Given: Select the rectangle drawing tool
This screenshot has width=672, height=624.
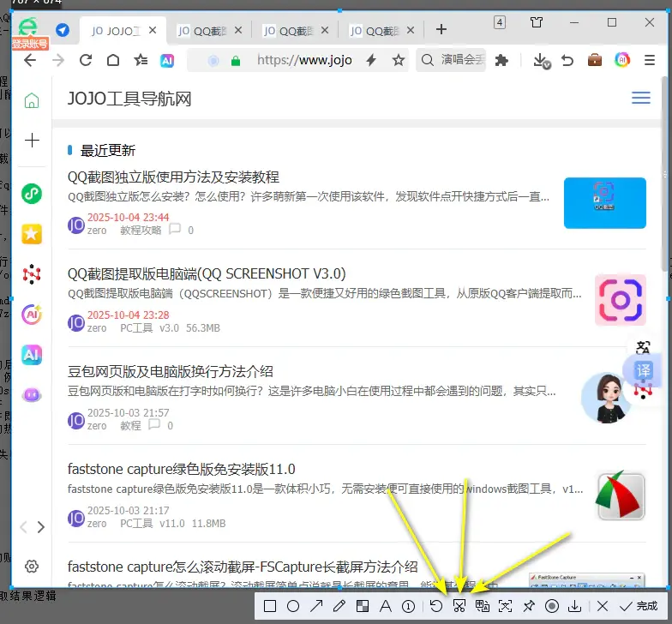Looking at the screenshot, I should coord(270,606).
